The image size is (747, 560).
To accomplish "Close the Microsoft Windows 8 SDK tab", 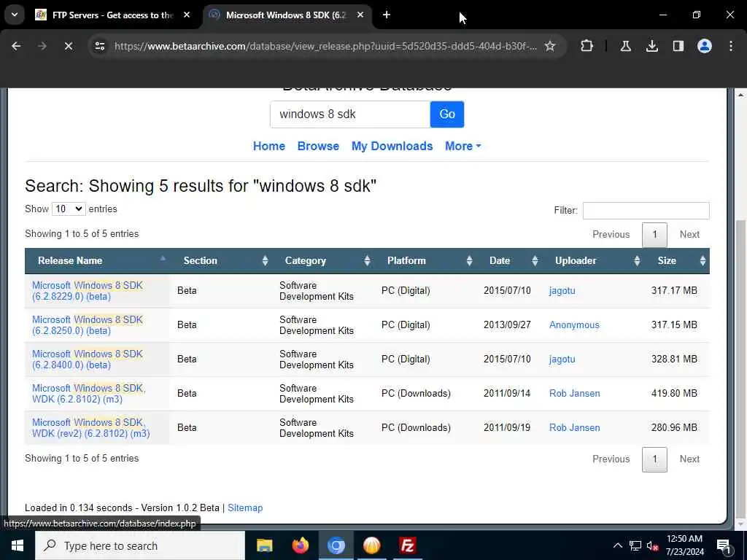I will (x=360, y=15).
